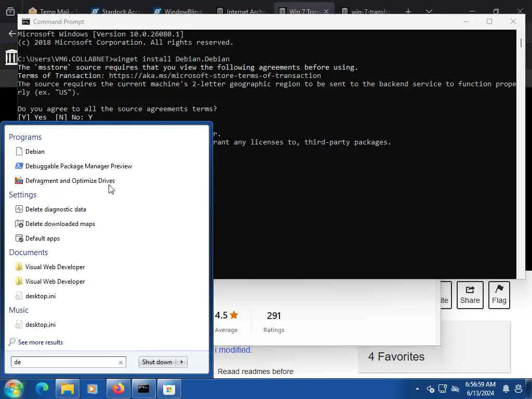The height and width of the screenshot is (399, 532).
Task: Click the start menu search field
Action: point(64,362)
